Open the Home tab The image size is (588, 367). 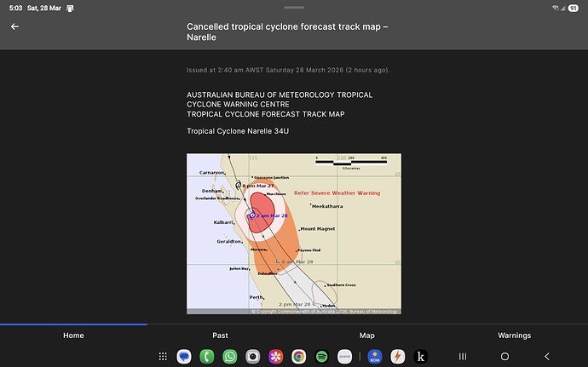pos(73,335)
